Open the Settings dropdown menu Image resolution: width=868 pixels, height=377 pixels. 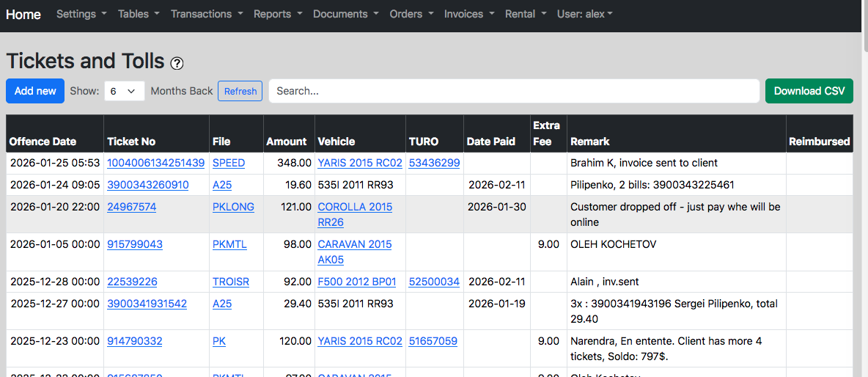(81, 14)
